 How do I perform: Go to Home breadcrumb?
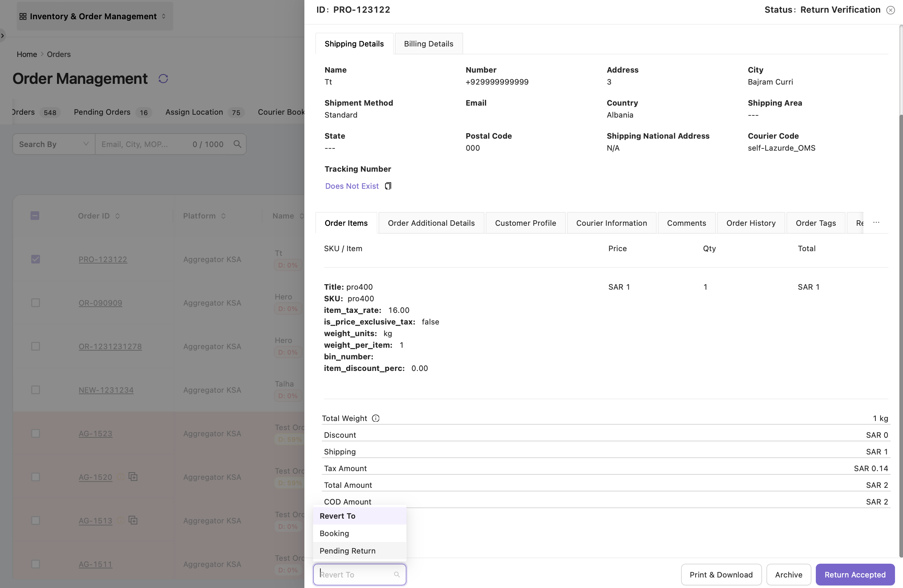(27, 54)
